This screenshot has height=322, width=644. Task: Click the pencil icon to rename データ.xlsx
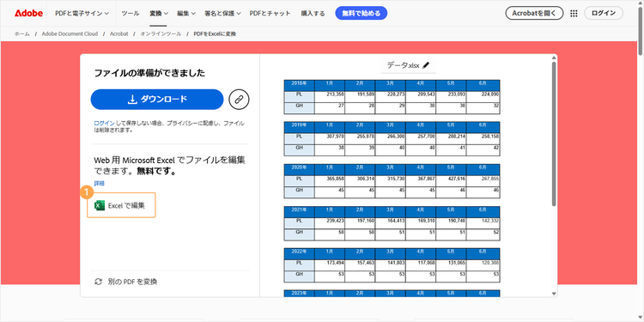(x=426, y=65)
